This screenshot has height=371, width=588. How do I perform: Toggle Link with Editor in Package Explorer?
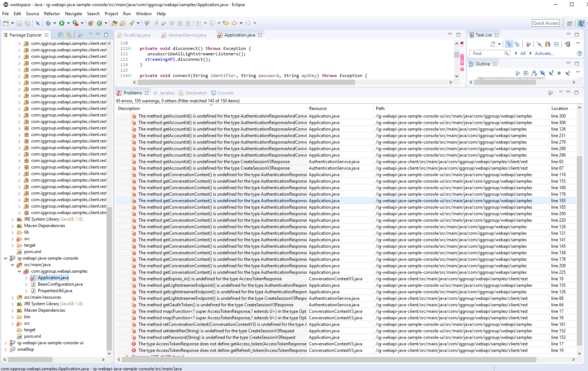pos(69,35)
